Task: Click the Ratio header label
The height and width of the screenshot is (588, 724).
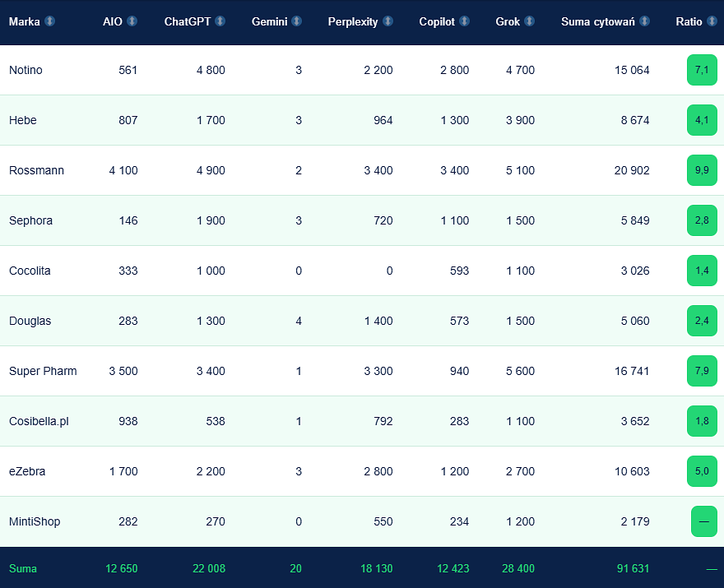Action: coord(689,21)
